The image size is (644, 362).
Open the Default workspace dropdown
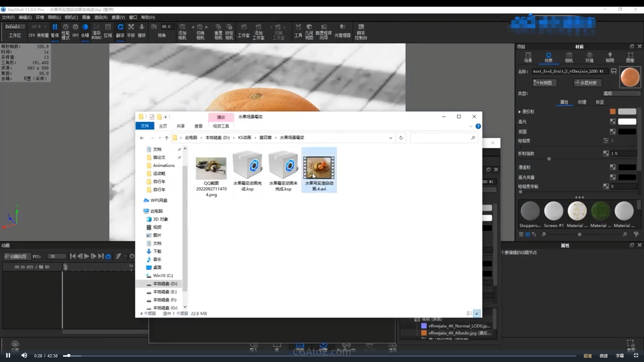pyautogui.click(x=15, y=26)
